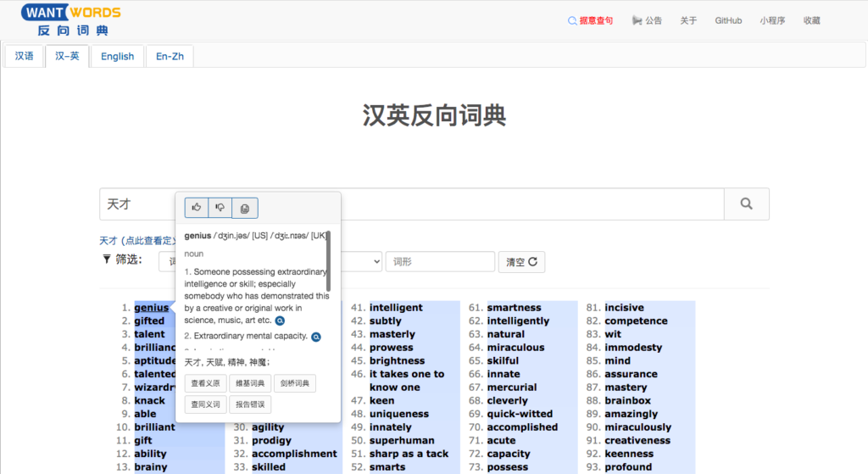Click the 天才 definition link
The height and width of the screenshot is (474, 868).
[137, 240]
